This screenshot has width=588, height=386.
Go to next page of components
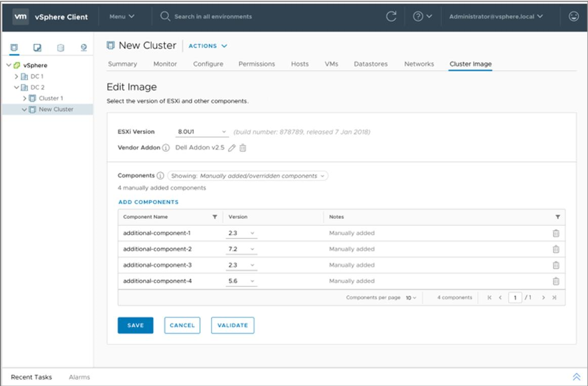click(x=543, y=297)
